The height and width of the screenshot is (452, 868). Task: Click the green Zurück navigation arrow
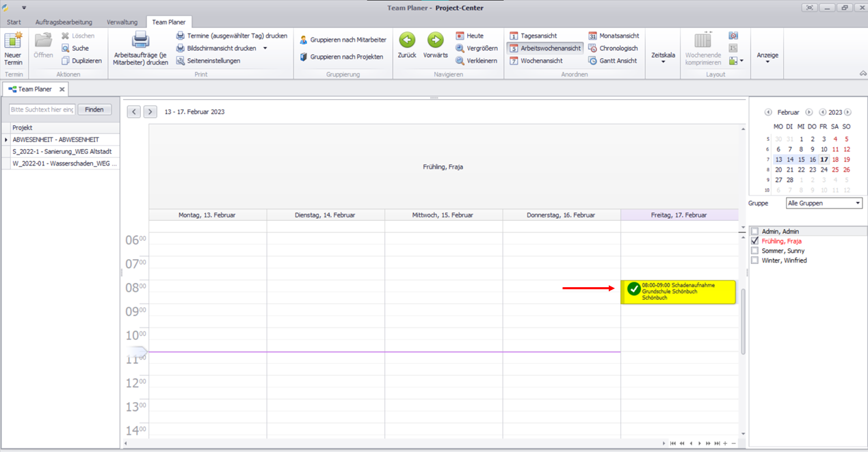coord(407,42)
